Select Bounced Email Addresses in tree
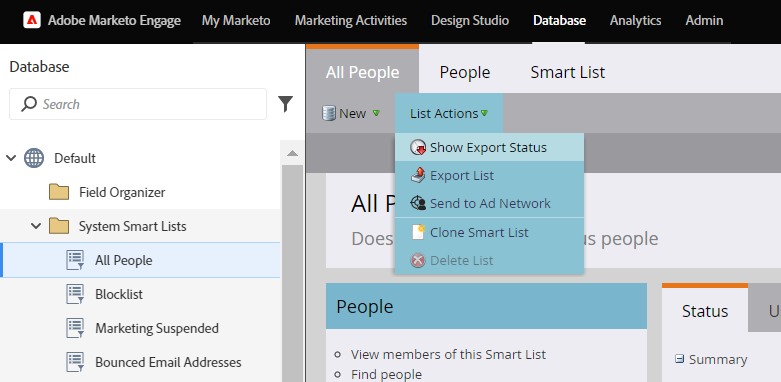The image size is (781, 382). (x=168, y=362)
